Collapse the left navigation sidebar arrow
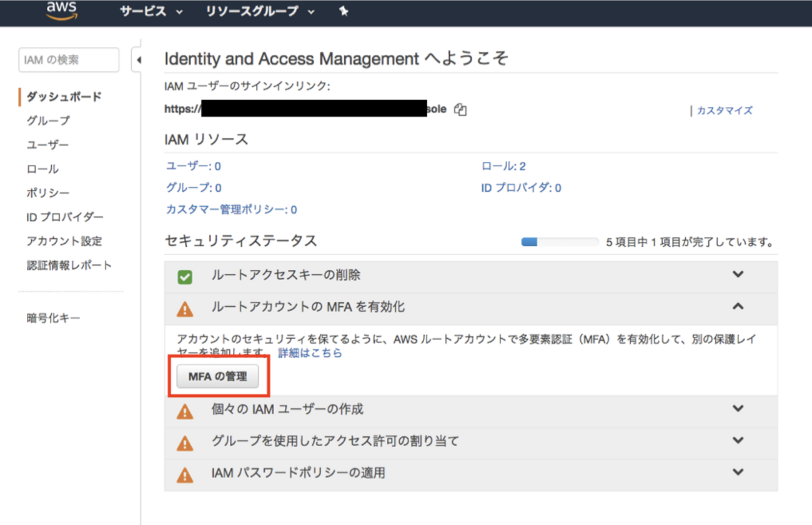Viewport: 812px width, 525px height. (x=138, y=60)
